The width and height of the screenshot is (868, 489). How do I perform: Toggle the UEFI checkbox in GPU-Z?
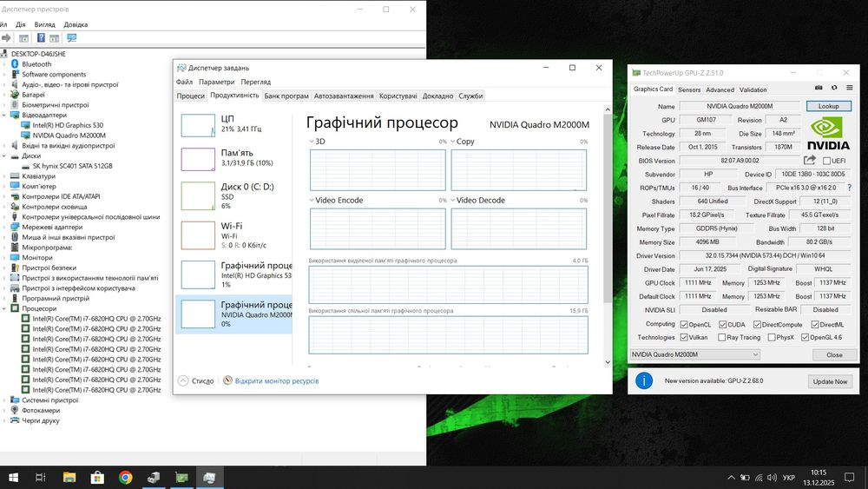(x=826, y=161)
